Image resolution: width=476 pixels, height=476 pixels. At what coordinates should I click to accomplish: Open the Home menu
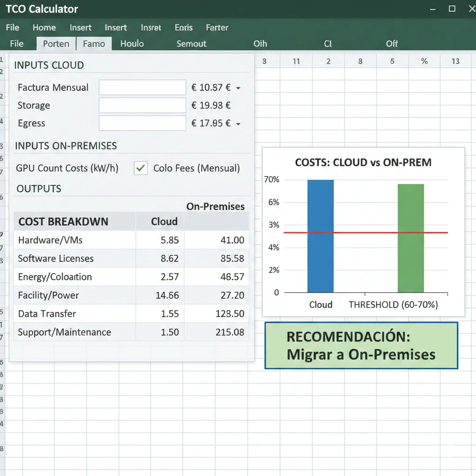pos(44,27)
